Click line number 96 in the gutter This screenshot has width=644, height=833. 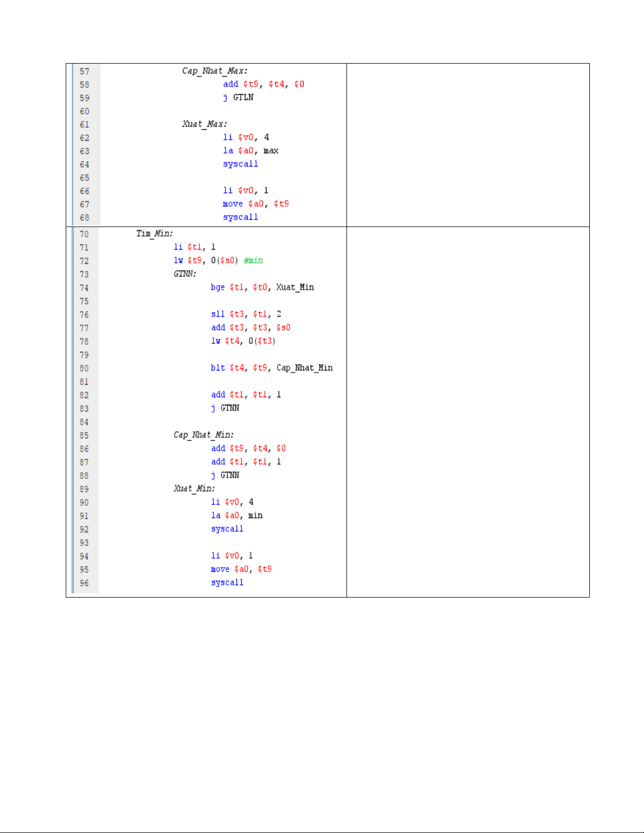(x=84, y=583)
